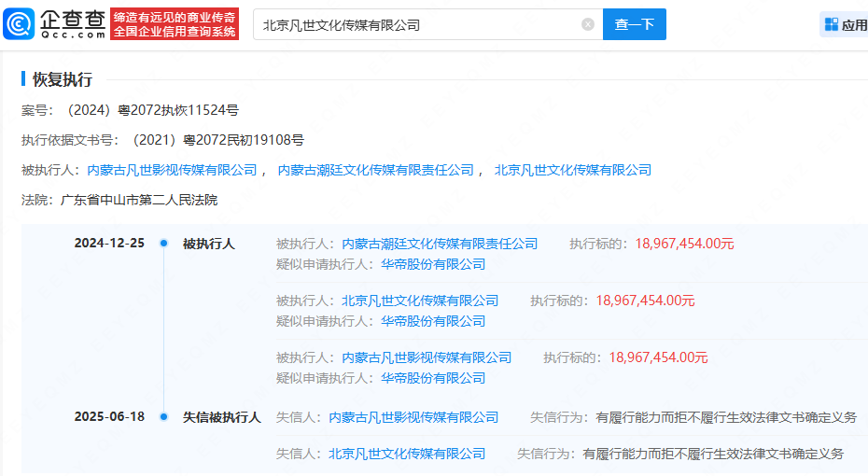
Task: Click the 查一下 search button
Action: pos(635,24)
